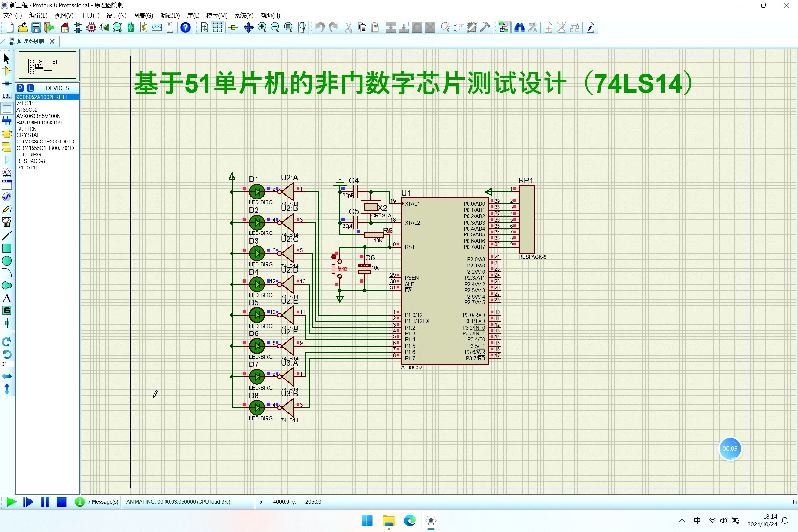Open the zoom in toolbar icon
Image resolution: width=798 pixels, height=532 pixels.
261,28
